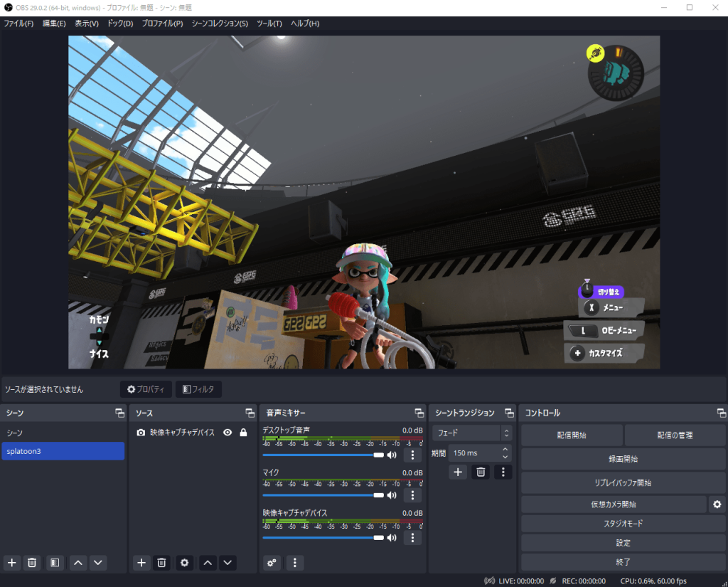Open source properties gear in Sources panel

click(x=185, y=563)
